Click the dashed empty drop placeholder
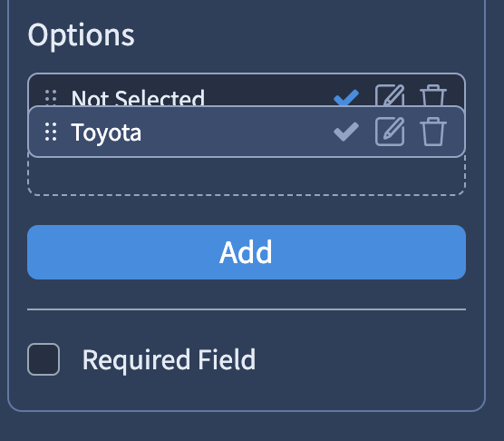The width and height of the screenshot is (504, 441). pos(247,176)
